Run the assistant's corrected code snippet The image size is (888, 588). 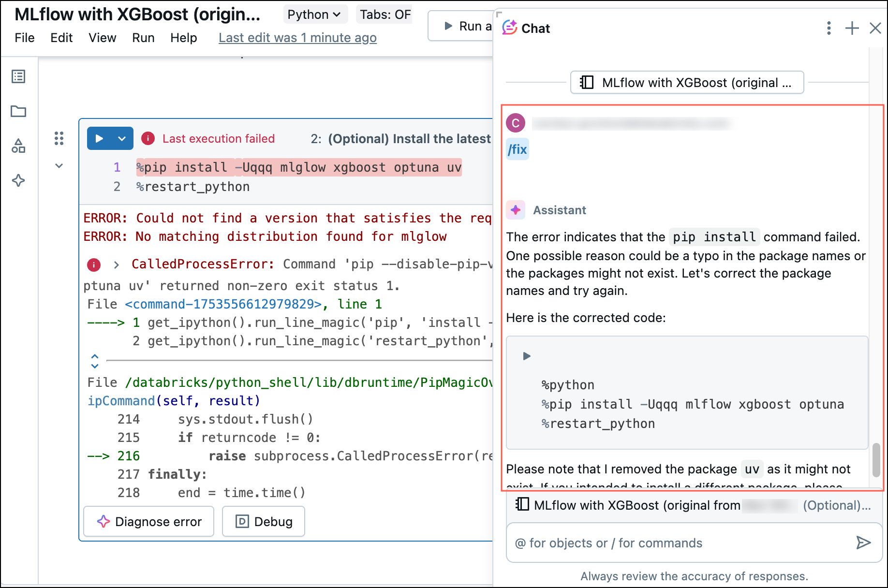pos(526,356)
